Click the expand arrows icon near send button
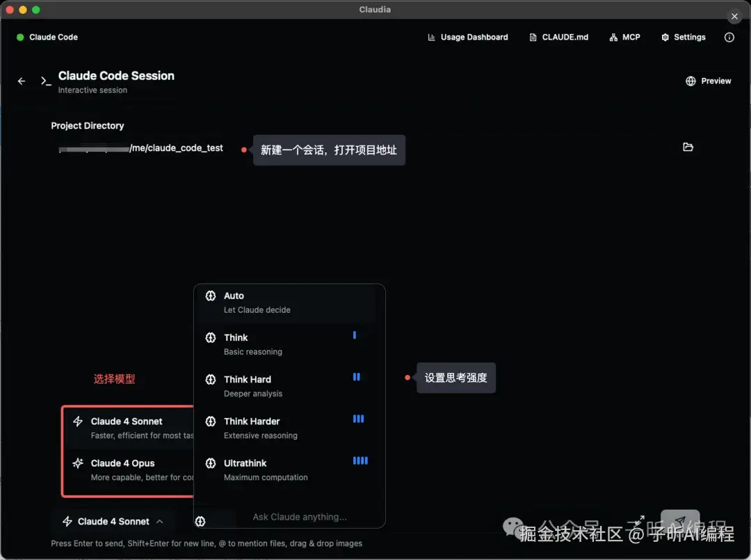The height and width of the screenshot is (560, 751). pyautogui.click(x=640, y=520)
